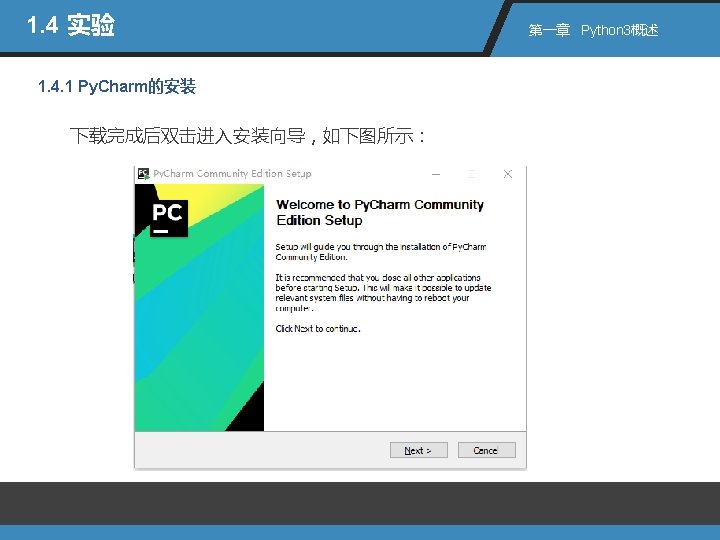Minimize the PyCharm setup window
The width and height of the screenshot is (720, 540).
coord(436,174)
